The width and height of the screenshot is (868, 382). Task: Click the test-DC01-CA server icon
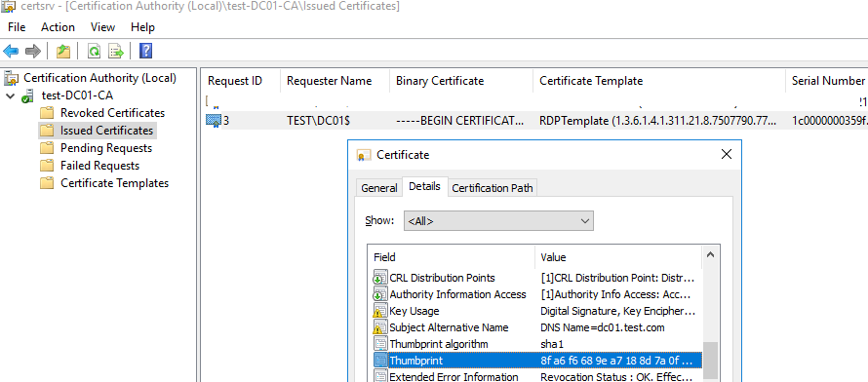coord(28,96)
